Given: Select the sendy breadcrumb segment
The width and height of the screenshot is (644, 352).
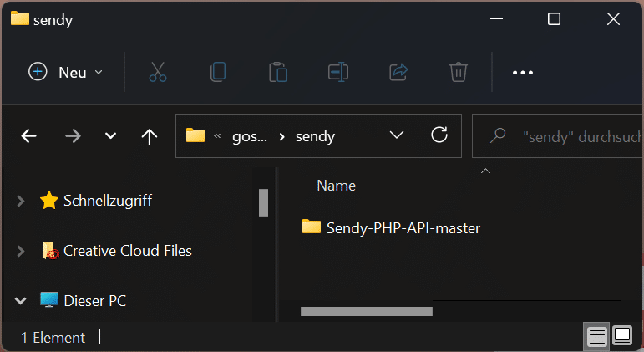Looking at the screenshot, I should [316, 136].
